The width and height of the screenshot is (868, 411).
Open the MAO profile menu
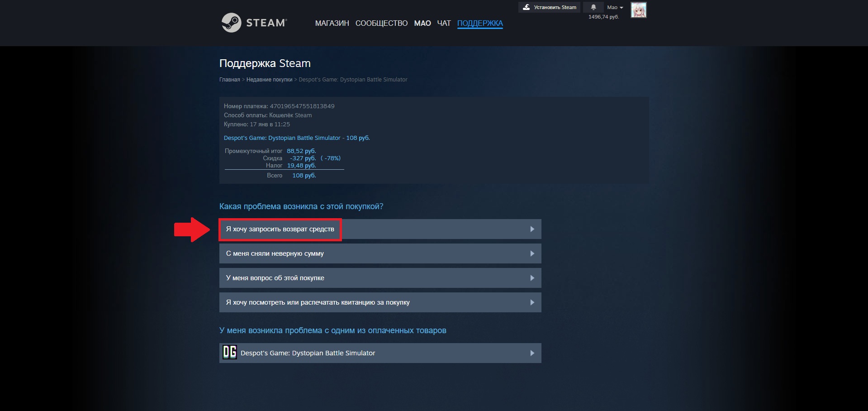[422, 23]
